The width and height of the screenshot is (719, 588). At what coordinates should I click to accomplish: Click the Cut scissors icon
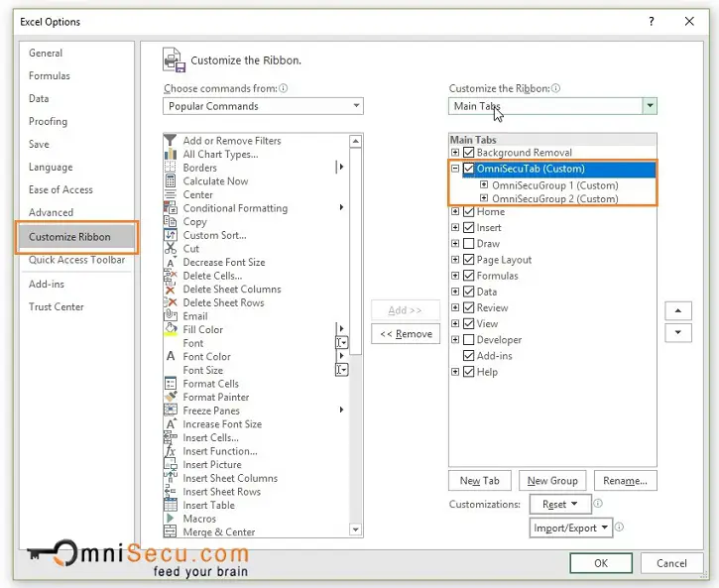click(171, 249)
